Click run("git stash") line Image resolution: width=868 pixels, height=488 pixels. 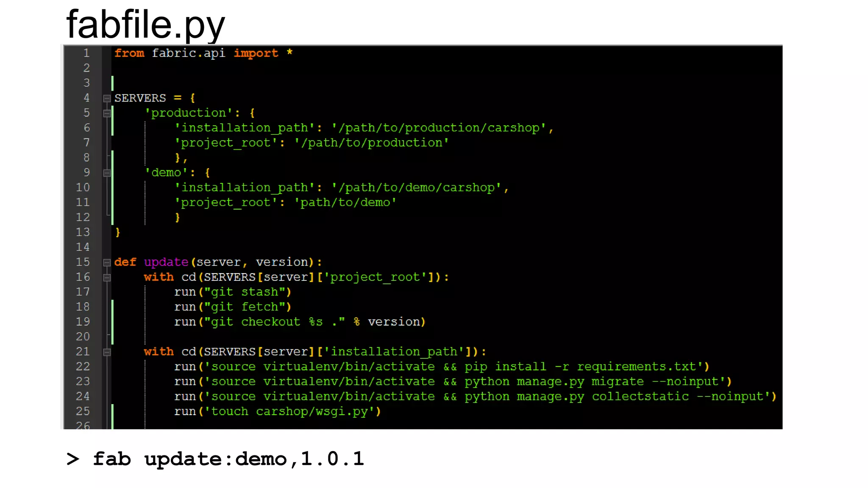(233, 292)
